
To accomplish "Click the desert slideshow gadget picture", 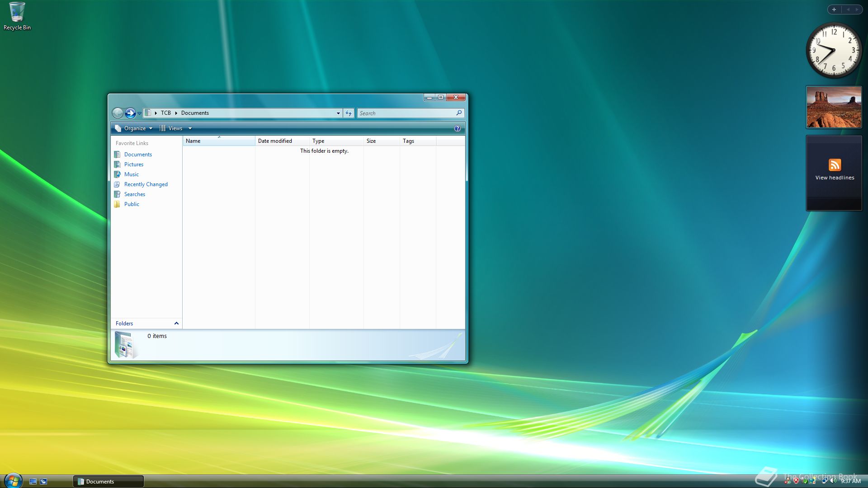I will [x=834, y=107].
